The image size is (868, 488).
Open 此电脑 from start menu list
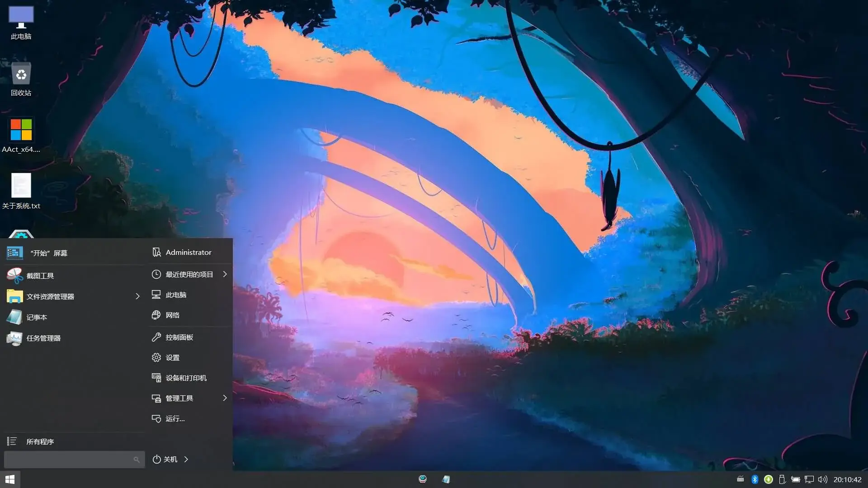(190, 295)
